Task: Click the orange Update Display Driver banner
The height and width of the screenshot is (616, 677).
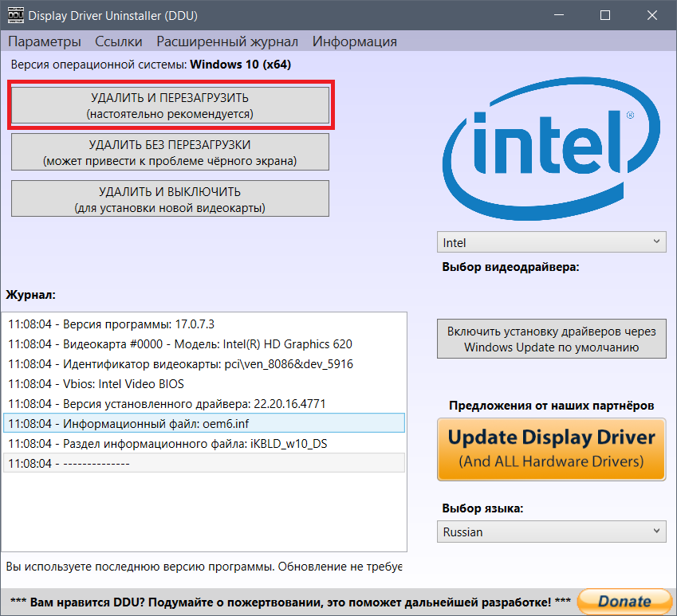Action: click(551, 449)
